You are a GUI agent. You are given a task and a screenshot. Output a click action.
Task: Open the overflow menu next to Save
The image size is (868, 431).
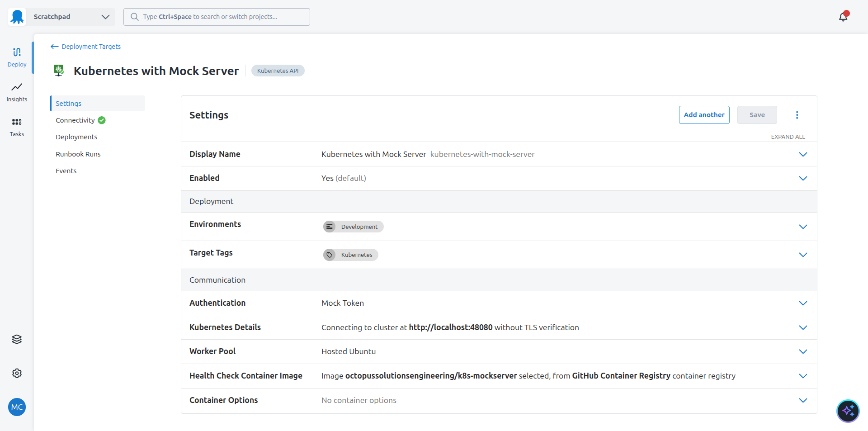click(x=797, y=115)
